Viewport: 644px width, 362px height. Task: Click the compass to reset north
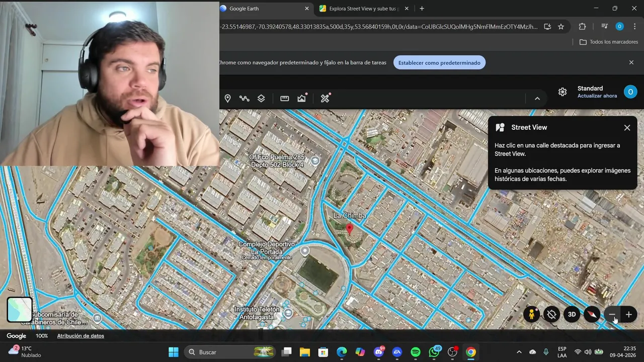pos(592,315)
